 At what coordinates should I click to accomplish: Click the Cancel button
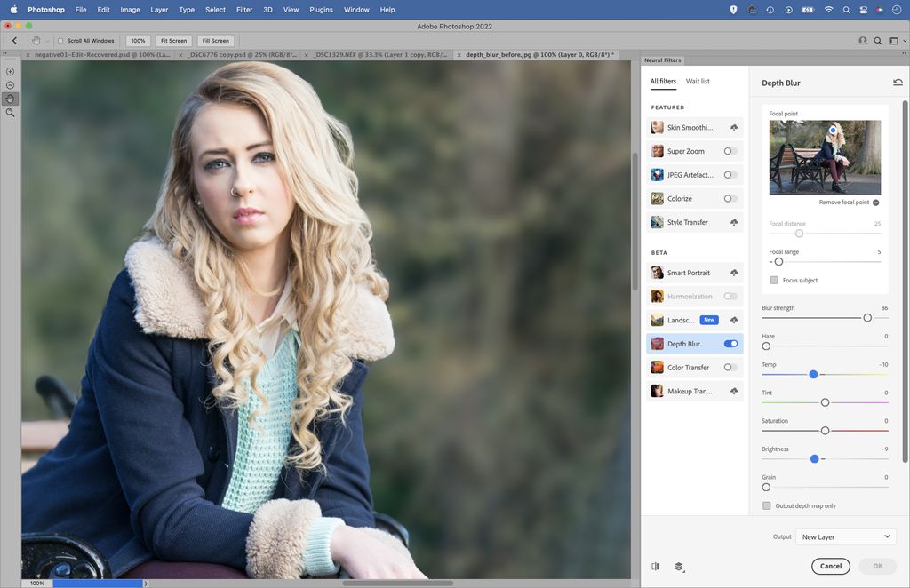830,566
